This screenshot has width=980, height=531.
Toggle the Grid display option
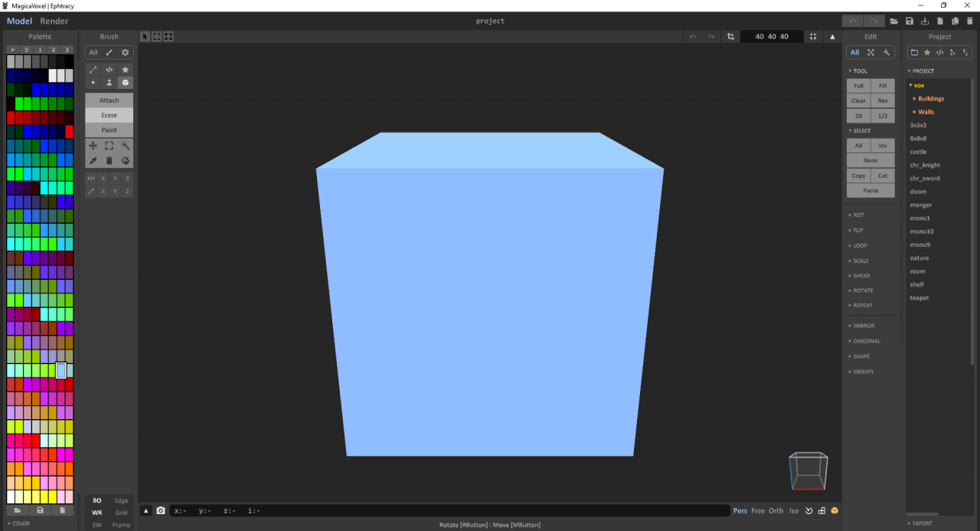point(121,513)
